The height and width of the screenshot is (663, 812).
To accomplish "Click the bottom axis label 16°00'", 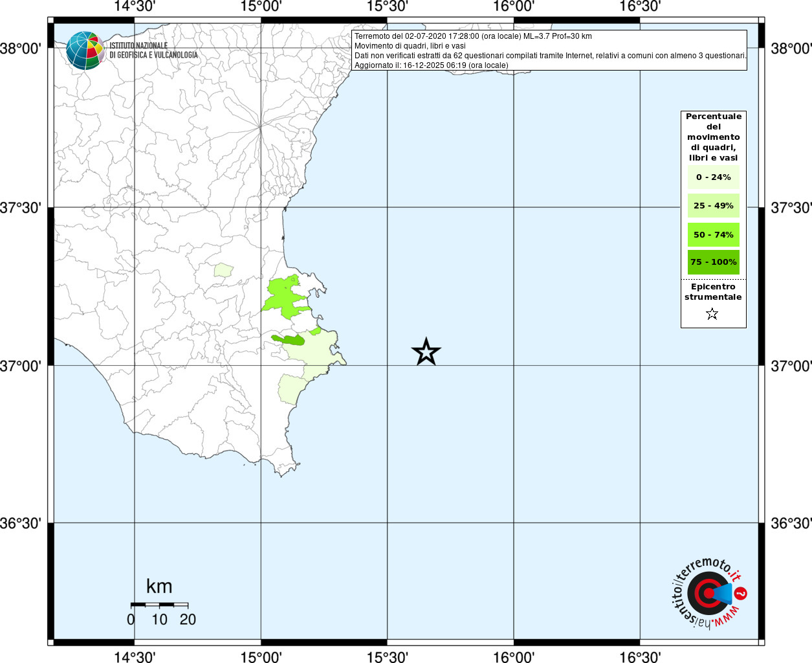I will [x=514, y=657].
